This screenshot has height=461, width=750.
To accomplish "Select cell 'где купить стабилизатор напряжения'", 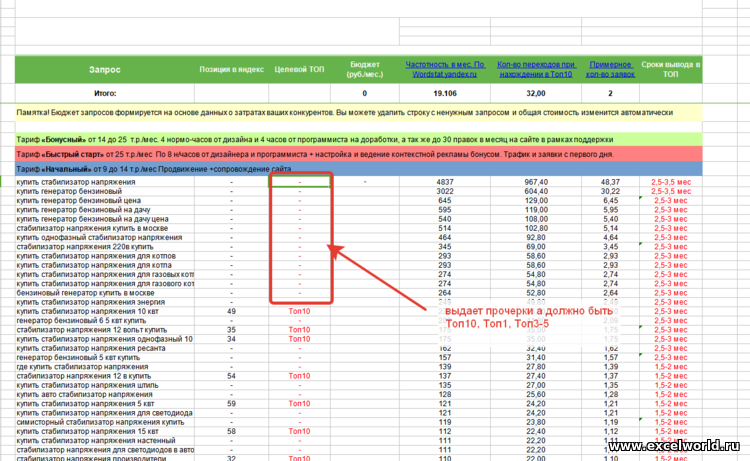I will (105, 367).
